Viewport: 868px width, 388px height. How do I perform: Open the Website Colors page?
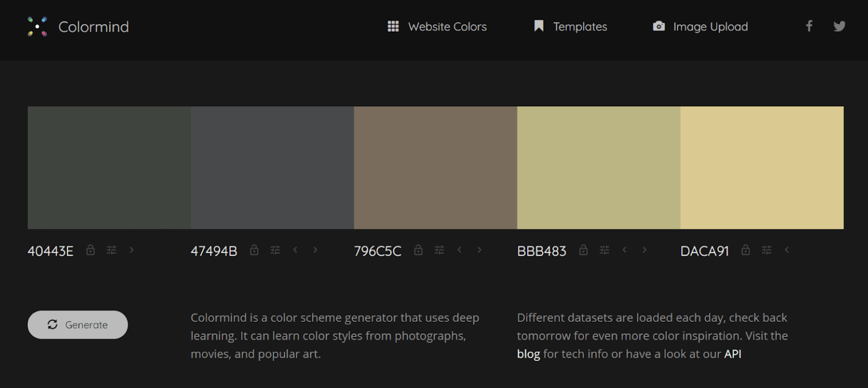[447, 26]
